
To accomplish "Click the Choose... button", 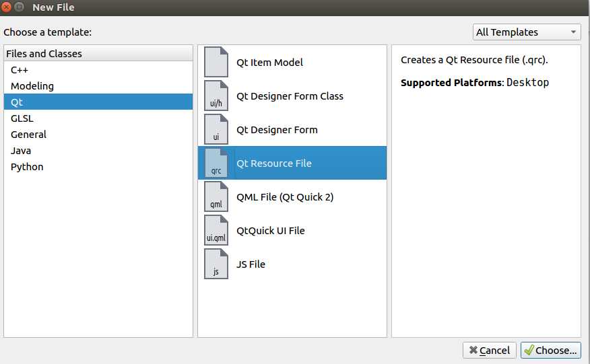I will [x=551, y=351].
